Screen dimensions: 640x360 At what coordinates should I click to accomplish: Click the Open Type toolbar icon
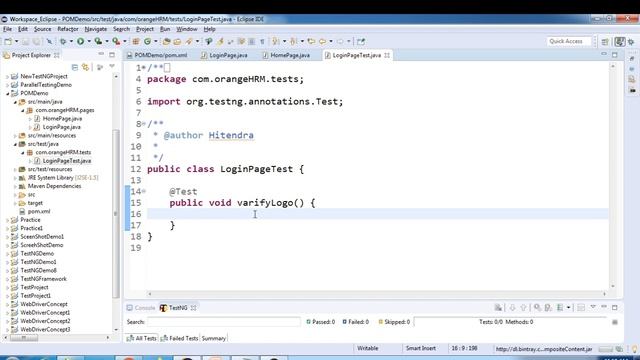167,41
